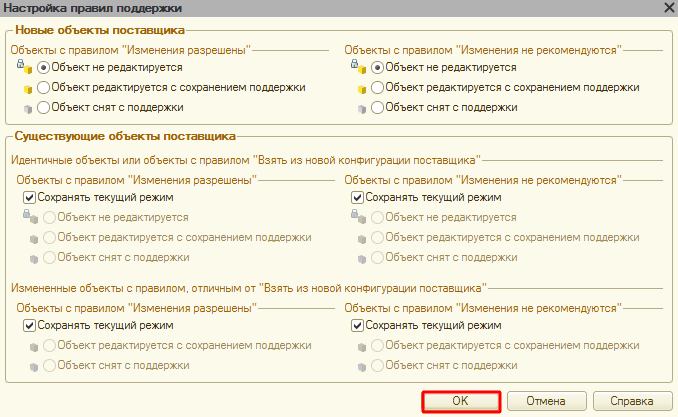Click the 'Существующие объекты поставщика' heading
Image resolution: width=678 pixels, height=417 pixels.
125,136
